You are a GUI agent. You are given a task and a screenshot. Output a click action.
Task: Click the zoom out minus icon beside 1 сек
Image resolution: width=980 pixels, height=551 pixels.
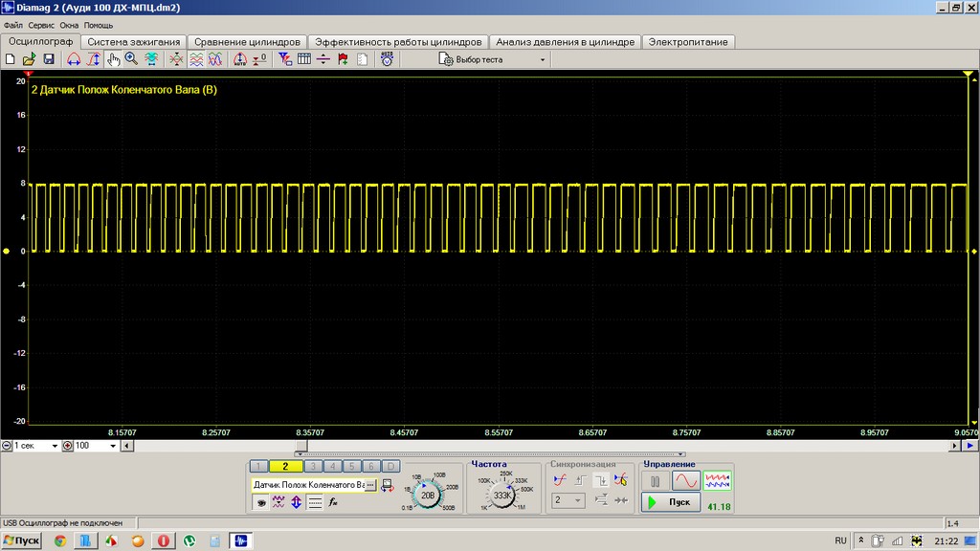tap(7, 446)
